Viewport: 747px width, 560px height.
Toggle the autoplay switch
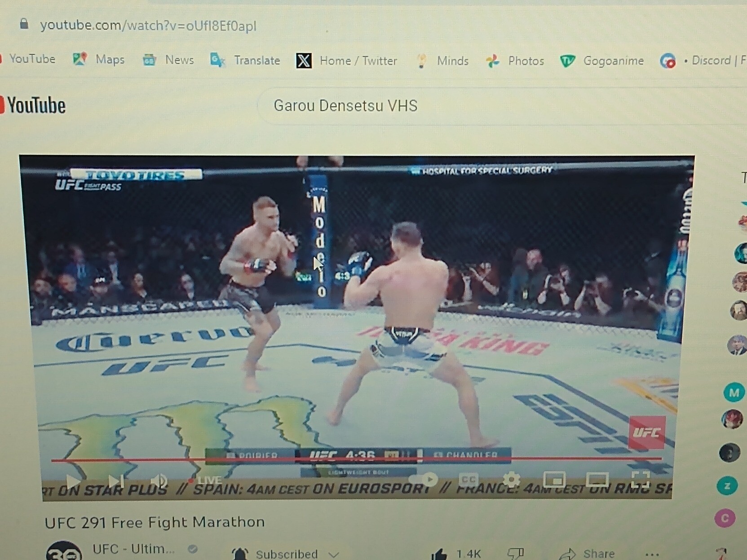423,480
